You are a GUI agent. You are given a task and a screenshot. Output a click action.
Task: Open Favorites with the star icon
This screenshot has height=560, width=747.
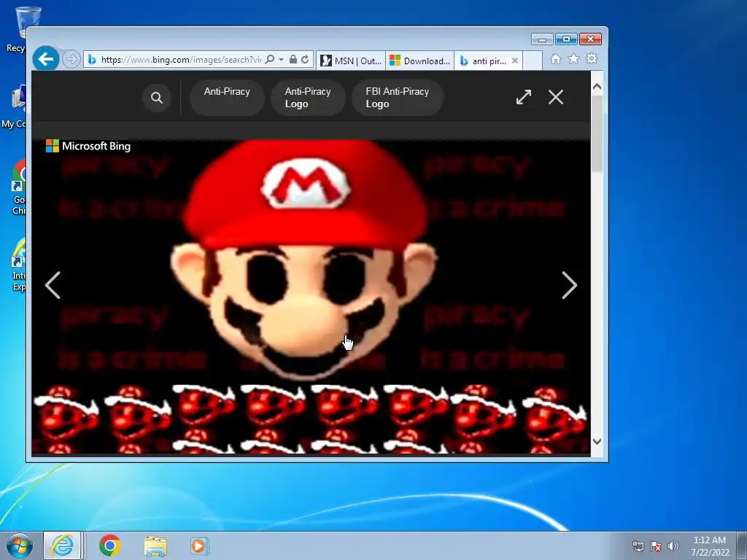pos(573,58)
